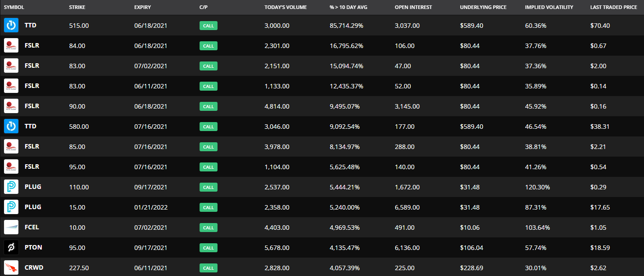Sort by TODAY'S VOLUME header
The height and width of the screenshot is (276, 644).
(x=286, y=8)
